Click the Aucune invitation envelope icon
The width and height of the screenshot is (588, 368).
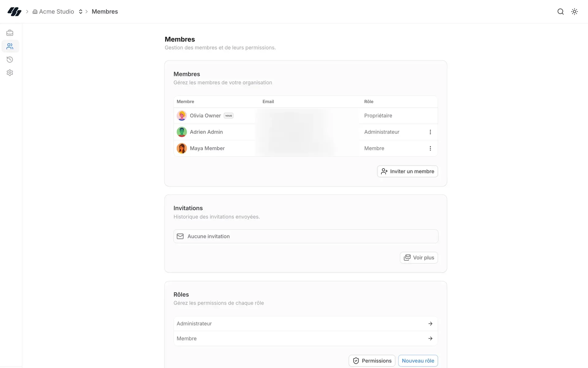tap(180, 236)
